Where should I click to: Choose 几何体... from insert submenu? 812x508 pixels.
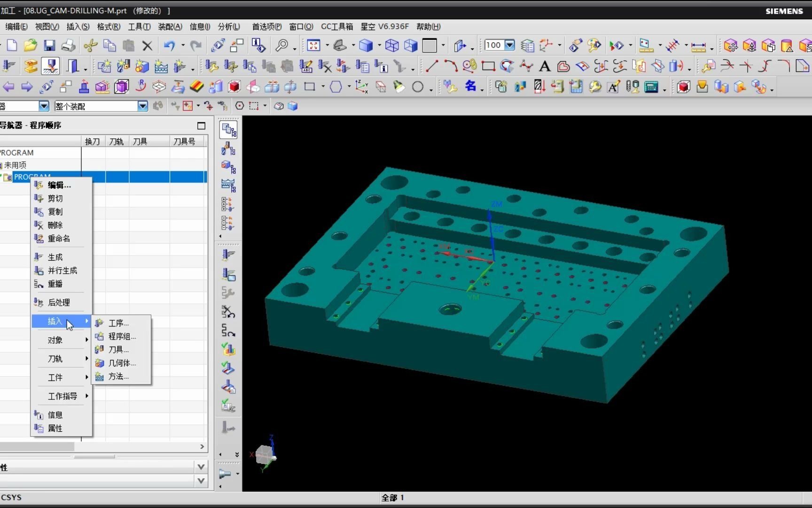(122, 363)
